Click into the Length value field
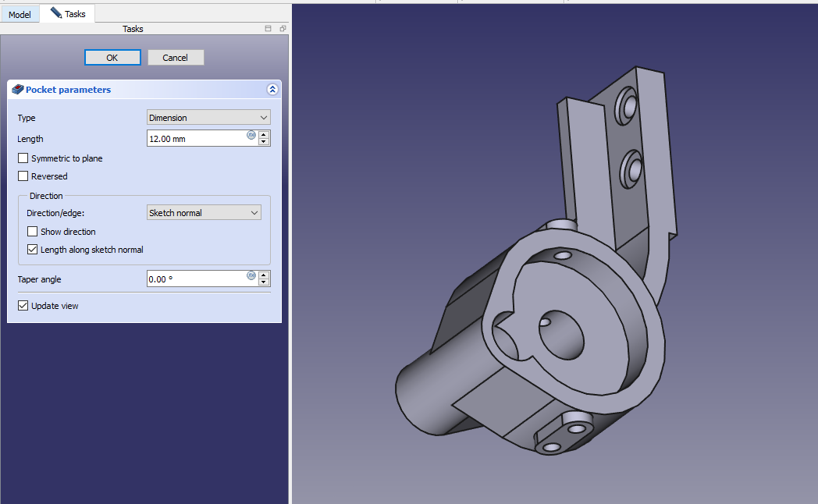 click(x=195, y=139)
